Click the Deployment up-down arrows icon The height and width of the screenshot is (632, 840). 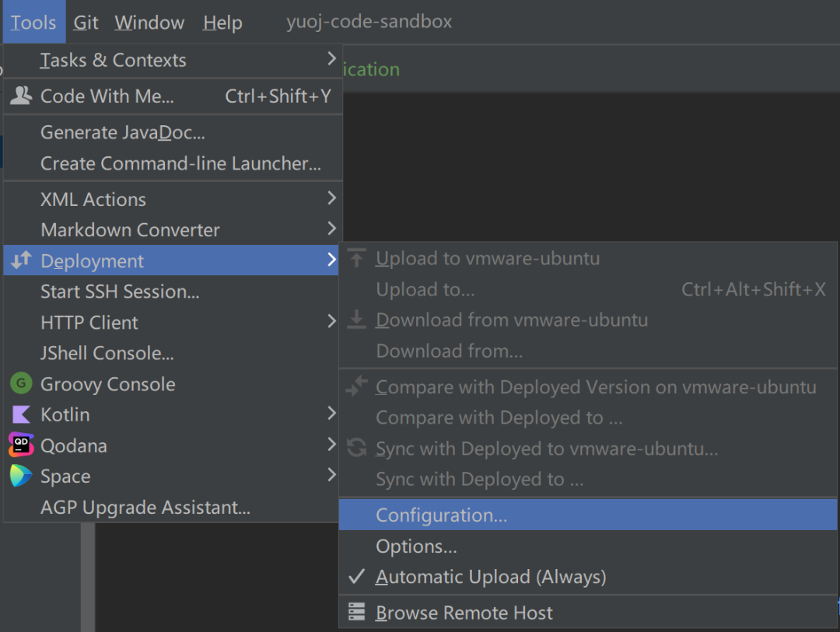pyautogui.click(x=21, y=261)
